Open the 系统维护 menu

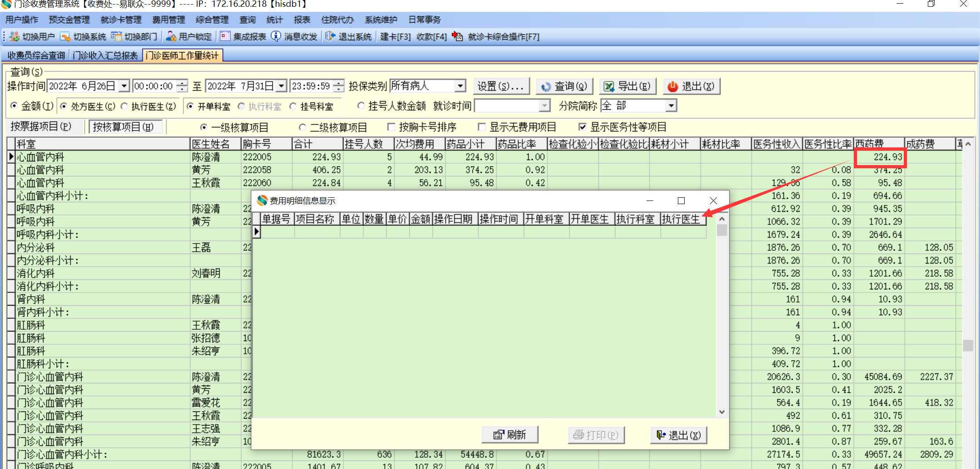tap(381, 20)
